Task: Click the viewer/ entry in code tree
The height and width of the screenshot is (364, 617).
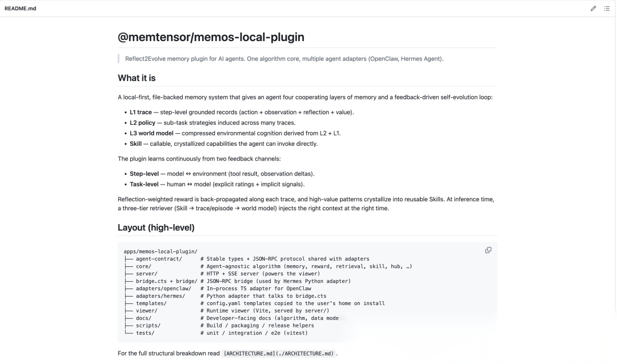Action: (147, 310)
